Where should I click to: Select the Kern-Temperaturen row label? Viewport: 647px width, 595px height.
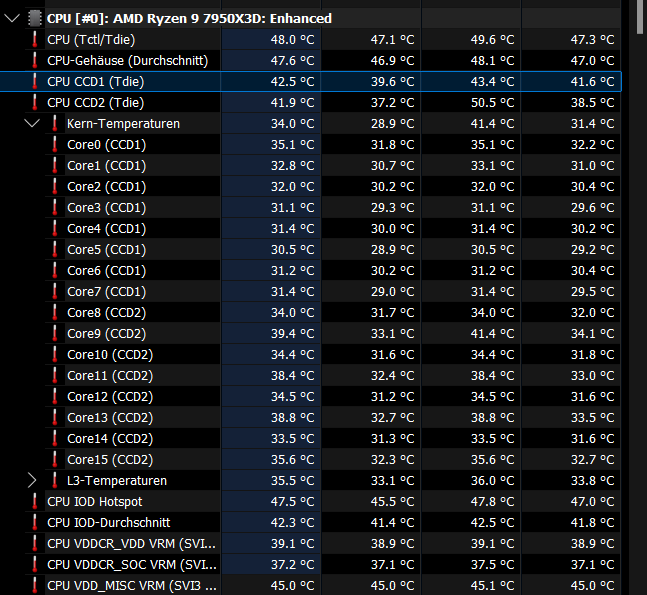pyautogui.click(x=123, y=123)
